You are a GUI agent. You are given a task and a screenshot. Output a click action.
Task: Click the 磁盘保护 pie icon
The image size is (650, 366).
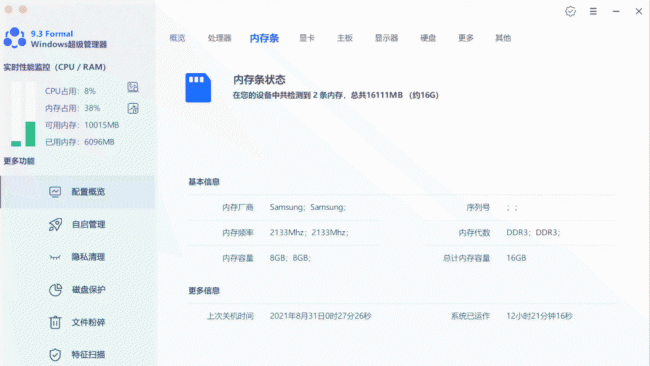click(x=55, y=290)
